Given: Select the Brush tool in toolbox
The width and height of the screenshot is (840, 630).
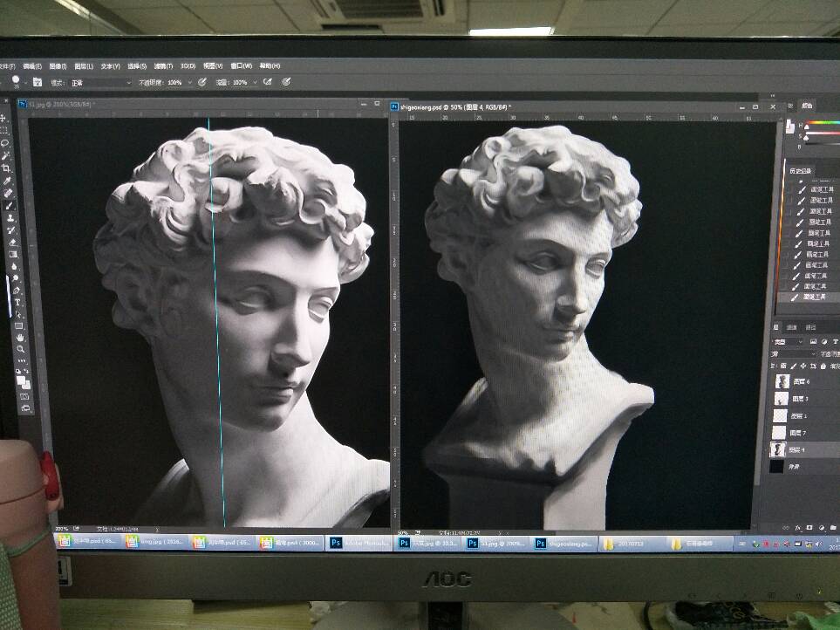Looking at the screenshot, I should click(x=9, y=206).
